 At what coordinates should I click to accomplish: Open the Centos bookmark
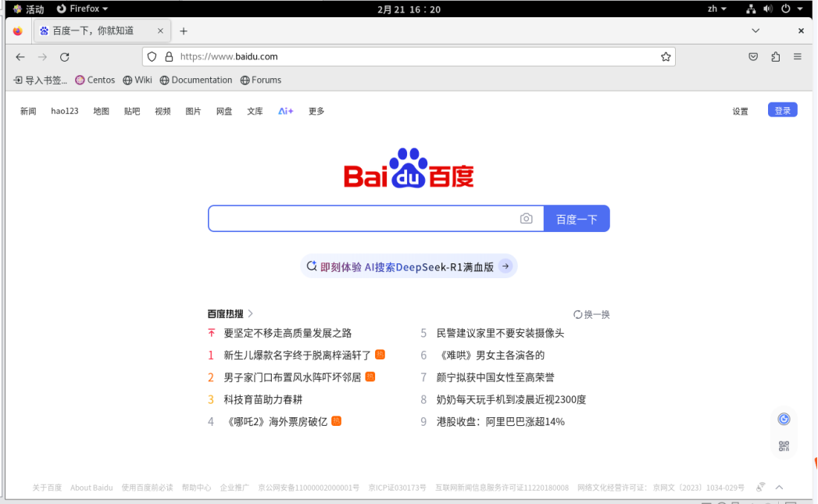click(x=95, y=80)
